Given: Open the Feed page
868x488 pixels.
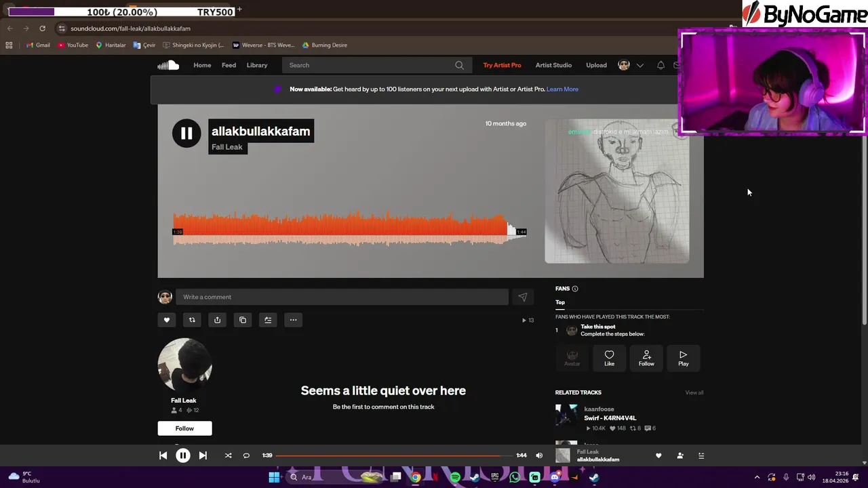Looking at the screenshot, I should tap(229, 65).
